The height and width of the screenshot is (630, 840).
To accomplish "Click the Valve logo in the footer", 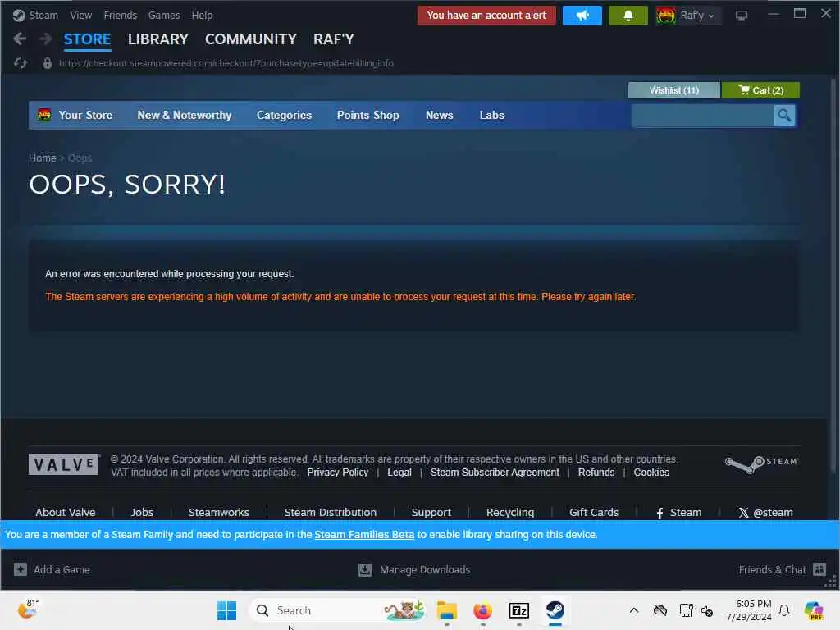I will 64,464.
